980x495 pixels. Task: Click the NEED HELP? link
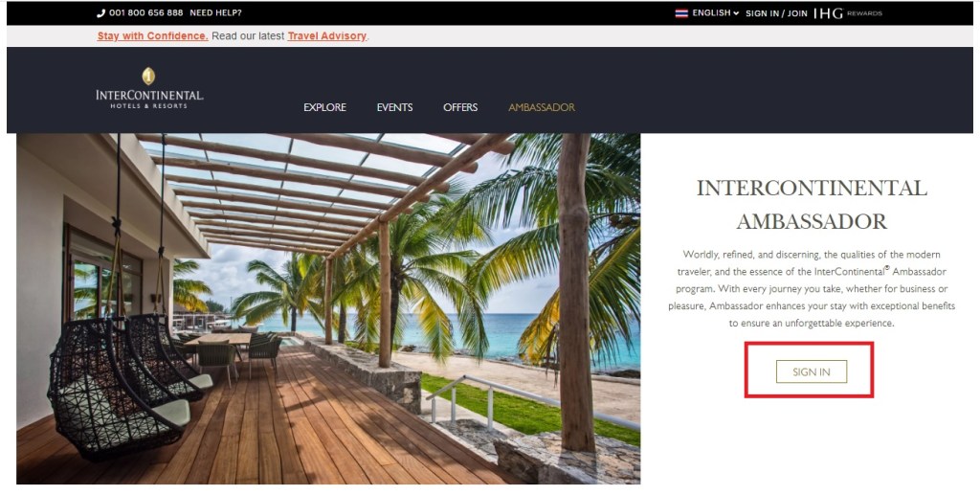point(215,13)
